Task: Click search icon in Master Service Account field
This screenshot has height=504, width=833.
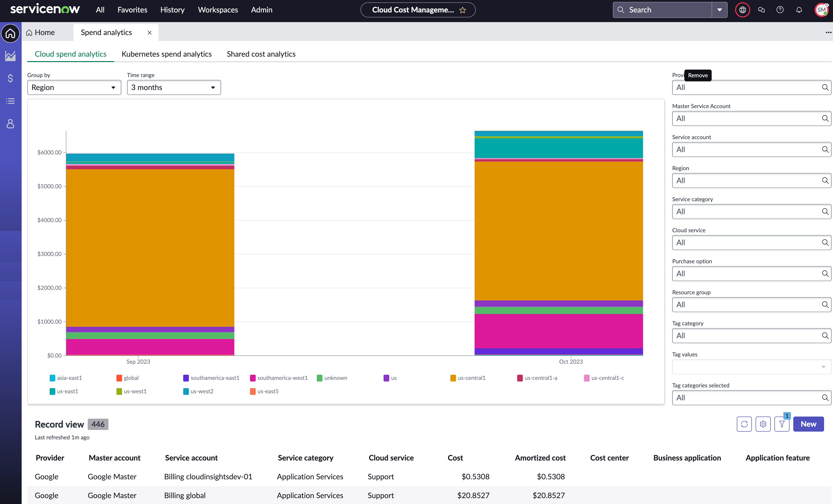Action: click(x=825, y=119)
